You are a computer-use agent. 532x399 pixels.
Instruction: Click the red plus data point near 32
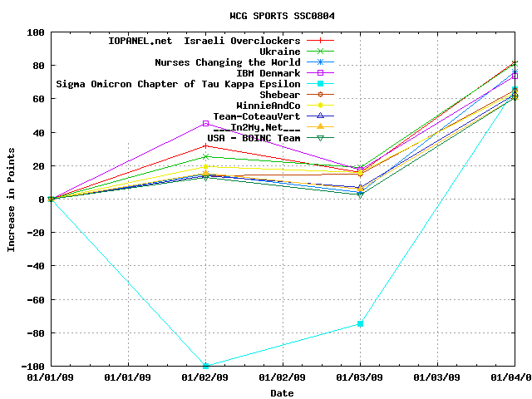[205, 145]
